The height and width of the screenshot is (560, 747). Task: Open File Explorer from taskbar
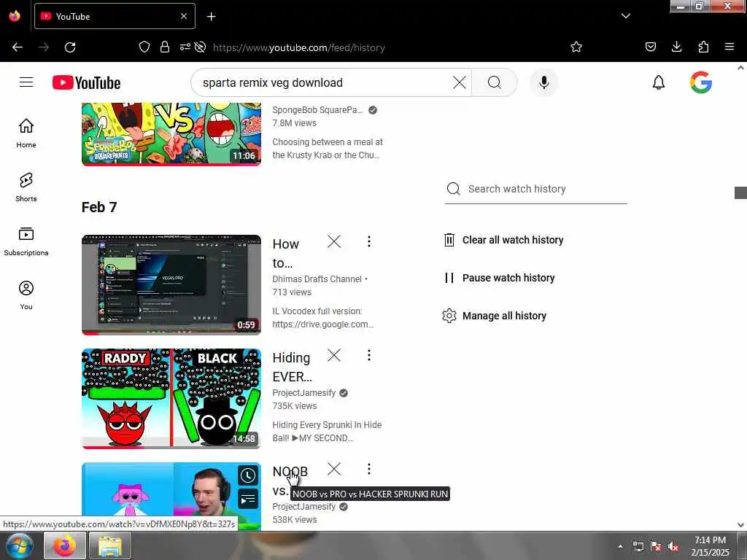click(110, 545)
